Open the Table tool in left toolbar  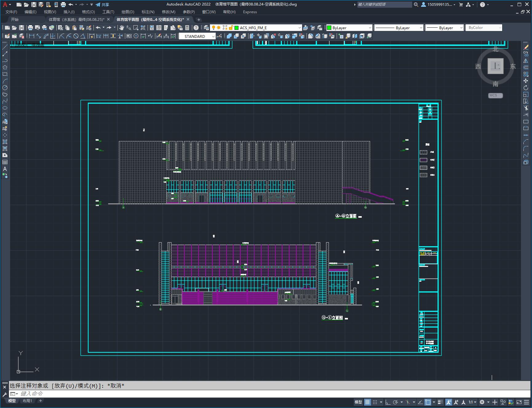point(5,162)
